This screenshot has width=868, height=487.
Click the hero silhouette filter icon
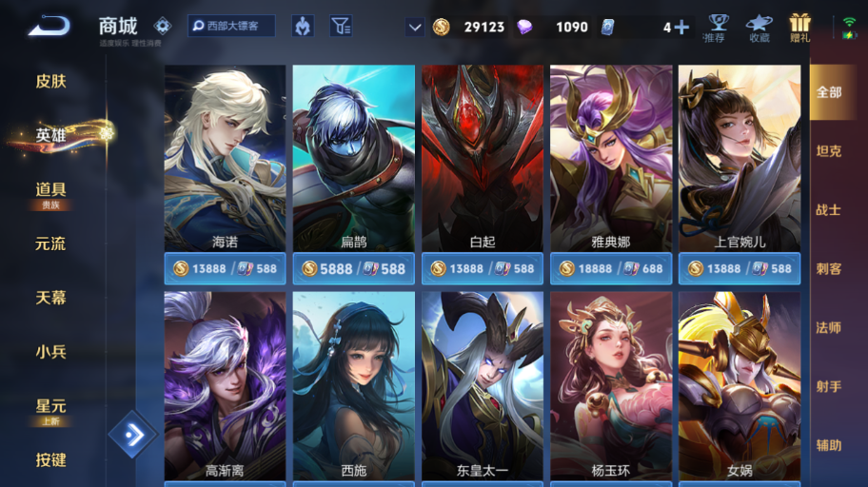(303, 26)
